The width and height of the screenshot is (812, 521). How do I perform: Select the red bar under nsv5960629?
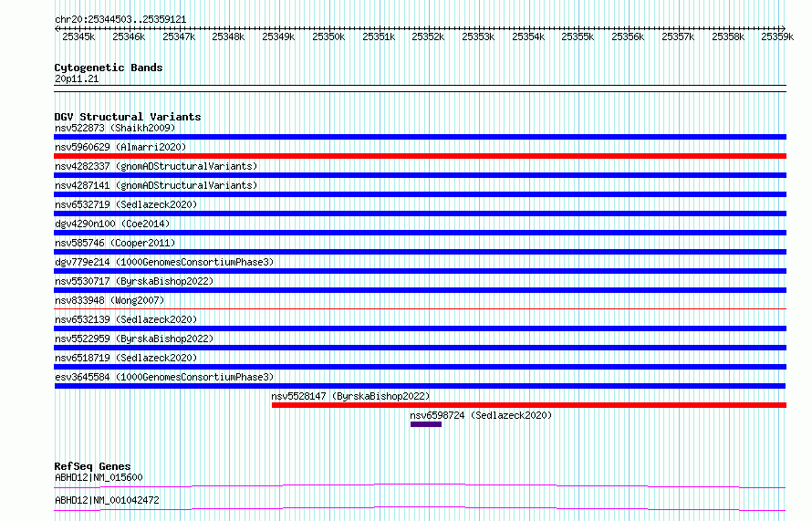pyautogui.click(x=420, y=156)
